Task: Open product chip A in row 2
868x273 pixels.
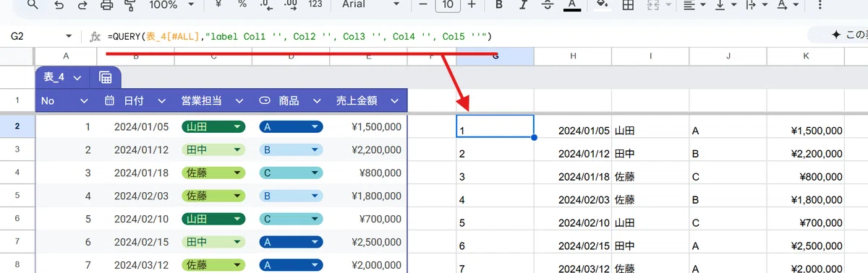Action: click(x=291, y=127)
